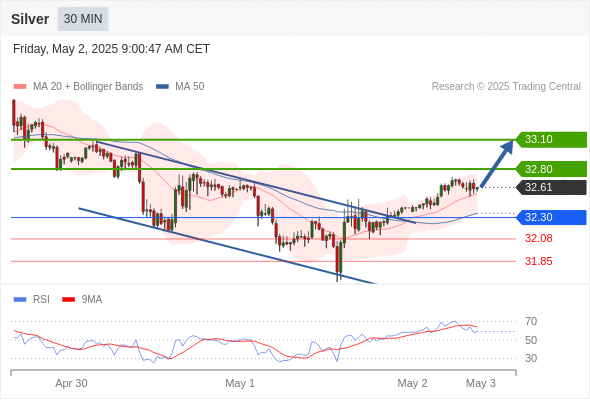Select the 32.30 blue pivot label
Image resolution: width=590 pixels, height=400 pixels.
(551, 217)
